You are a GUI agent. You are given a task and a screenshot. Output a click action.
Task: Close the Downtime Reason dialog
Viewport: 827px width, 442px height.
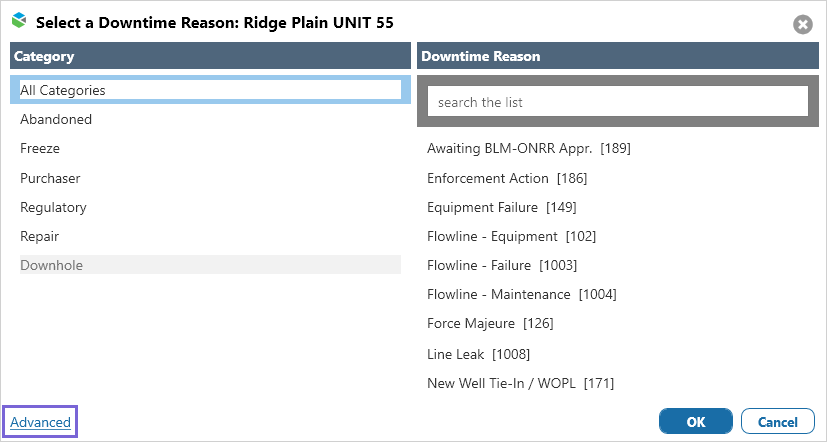point(802,25)
